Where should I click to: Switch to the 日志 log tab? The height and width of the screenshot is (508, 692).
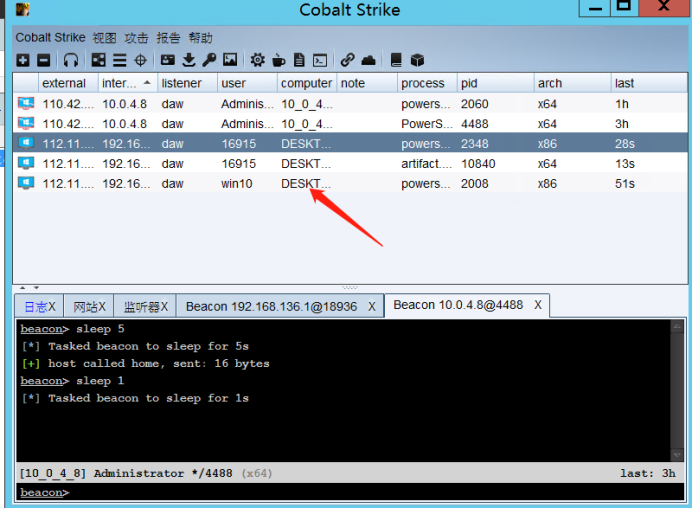[x=39, y=306]
